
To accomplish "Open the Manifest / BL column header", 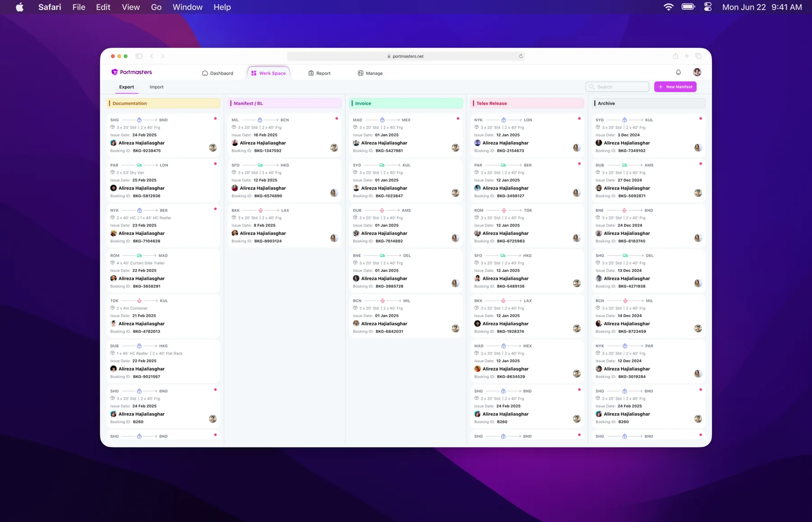I will [x=285, y=103].
